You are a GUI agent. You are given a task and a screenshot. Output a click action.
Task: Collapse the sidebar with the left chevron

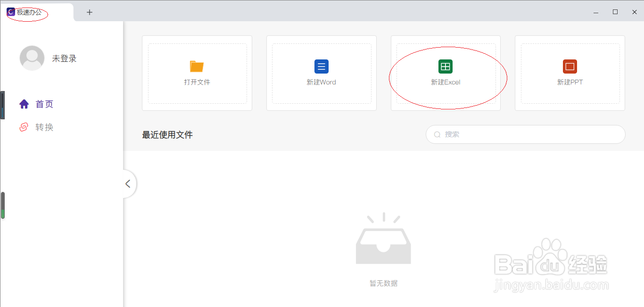128,183
